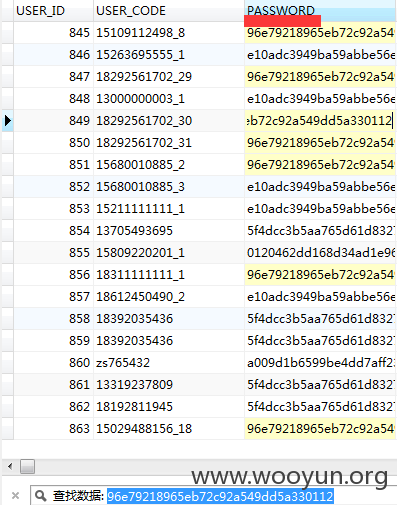Select password cell in row 860
This screenshot has width=397, height=505.
tap(320, 363)
